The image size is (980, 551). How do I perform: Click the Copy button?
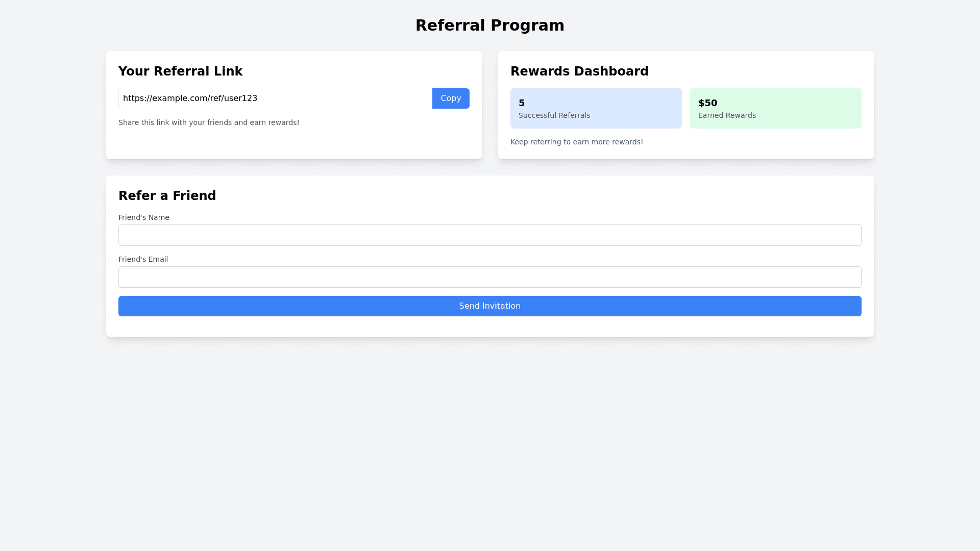click(x=450, y=98)
